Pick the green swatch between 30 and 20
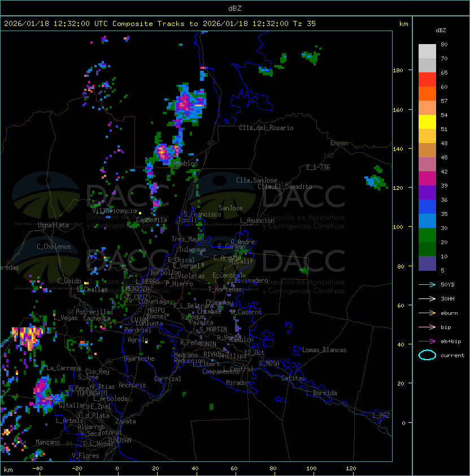This screenshot has height=476, width=470. (427, 235)
